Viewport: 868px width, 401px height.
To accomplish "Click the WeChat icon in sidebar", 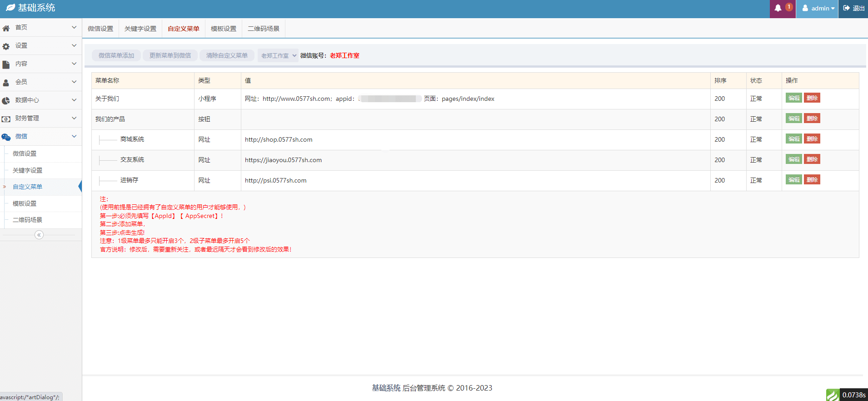I will [6, 137].
